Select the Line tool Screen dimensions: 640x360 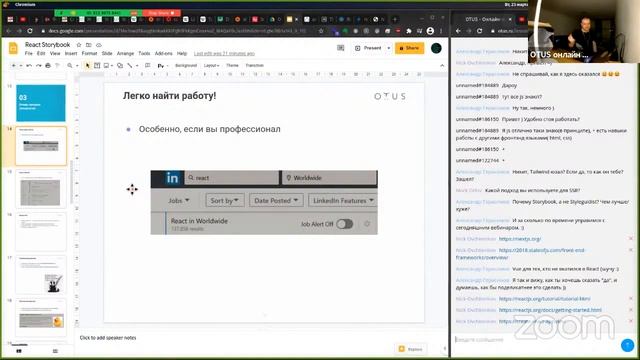coord(130,65)
